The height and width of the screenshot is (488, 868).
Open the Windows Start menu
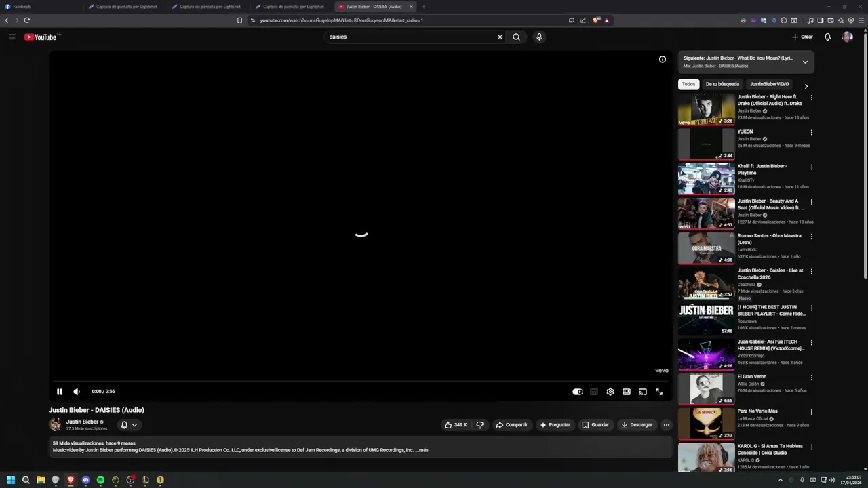(x=11, y=480)
